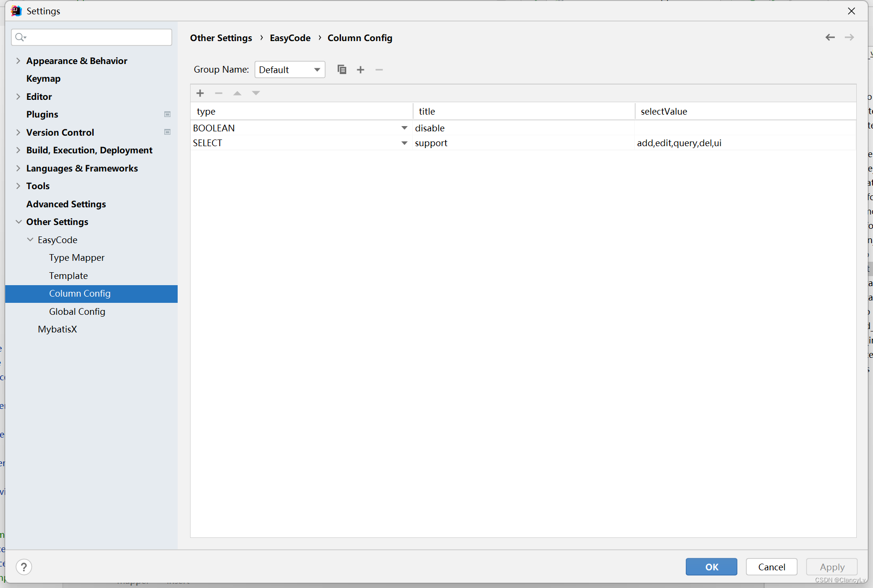Click EasyCode in the breadcrumb
Image resolution: width=873 pixels, height=588 pixels.
tap(290, 38)
